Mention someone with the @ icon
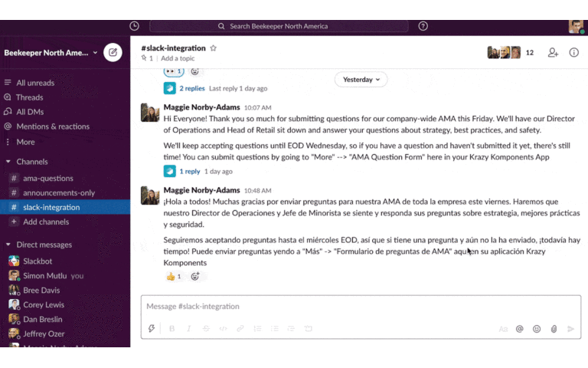 [x=519, y=329]
